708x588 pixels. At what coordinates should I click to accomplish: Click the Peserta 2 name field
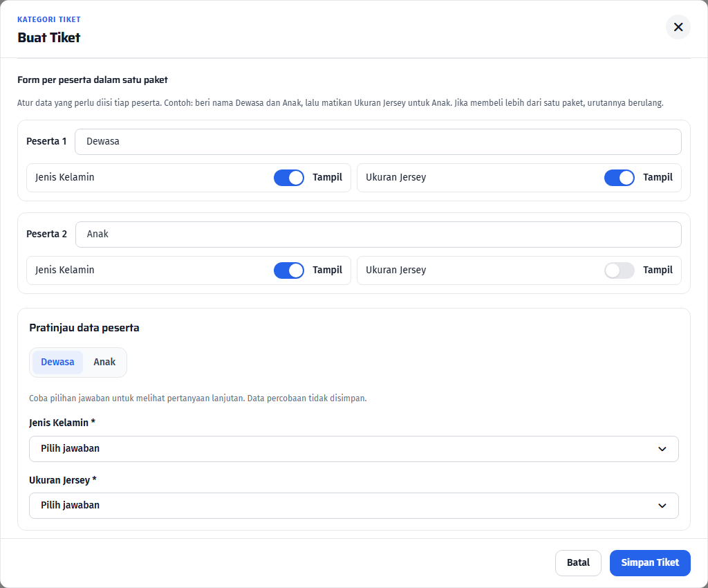378,235
